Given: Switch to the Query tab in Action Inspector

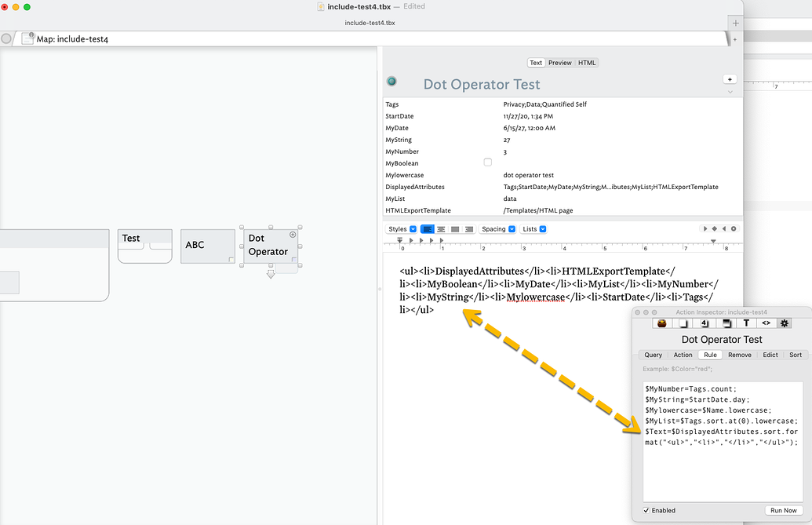Looking at the screenshot, I should point(654,354).
